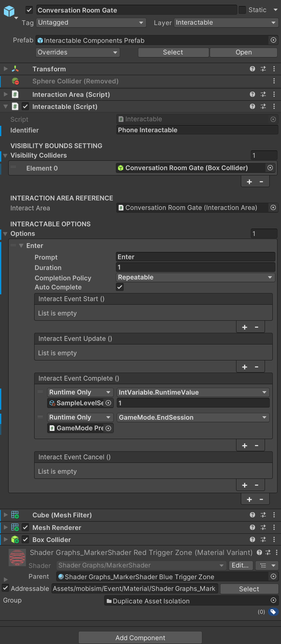The height and width of the screenshot is (644, 281).
Task: Open Interaction Area presets icon
Action: tap(263, 94)
